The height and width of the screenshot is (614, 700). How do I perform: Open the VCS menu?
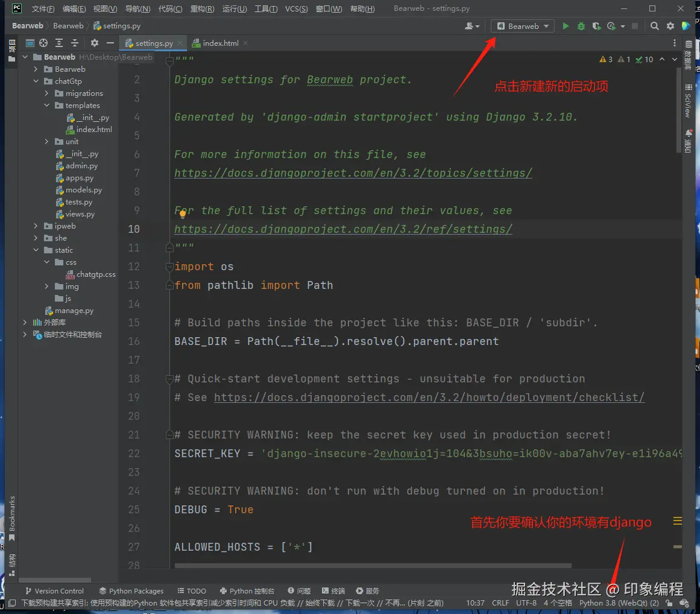[296, 9]
